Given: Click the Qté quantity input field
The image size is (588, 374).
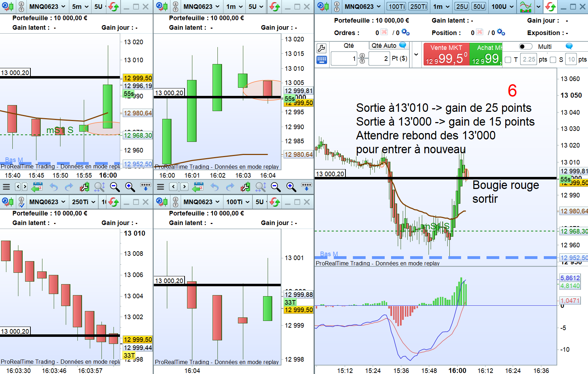Looking at the screenshot, I should (x=344, y=59).
